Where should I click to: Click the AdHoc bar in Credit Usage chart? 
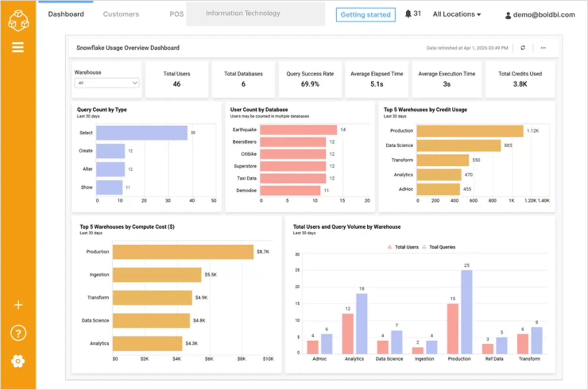tap(438, 189)
